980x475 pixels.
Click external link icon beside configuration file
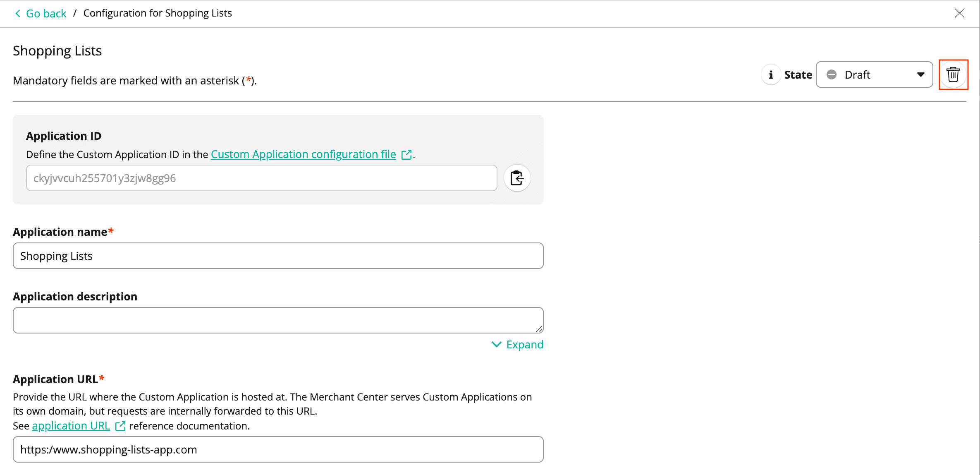pos(407,155)
